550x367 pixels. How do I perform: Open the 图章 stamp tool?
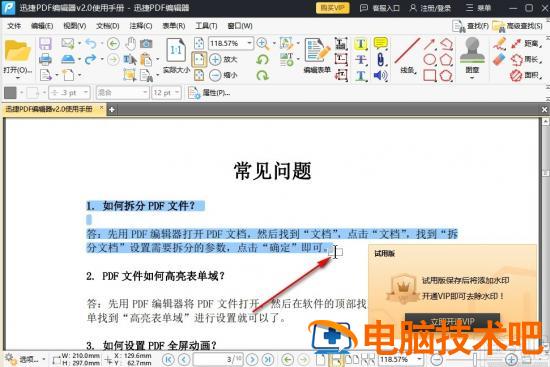point(472,54)
